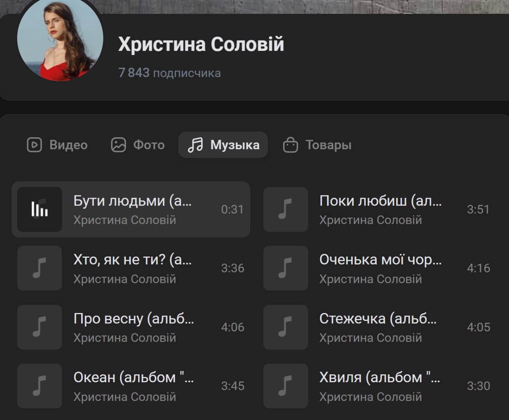This screenshot has width=509, height=420.
Task: Click the Про весну track title
Action: click(134, 319)
